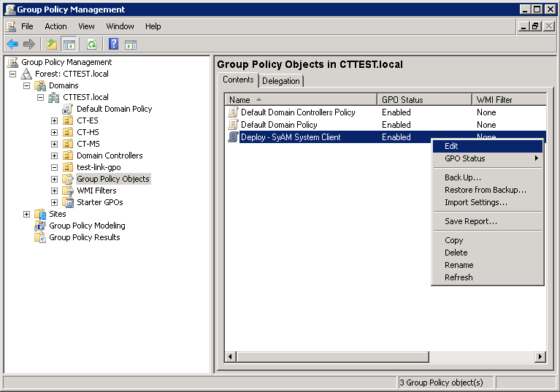Switch to the Delegation tab
Viewport: 560px width, 392px height.
(281, 81)
